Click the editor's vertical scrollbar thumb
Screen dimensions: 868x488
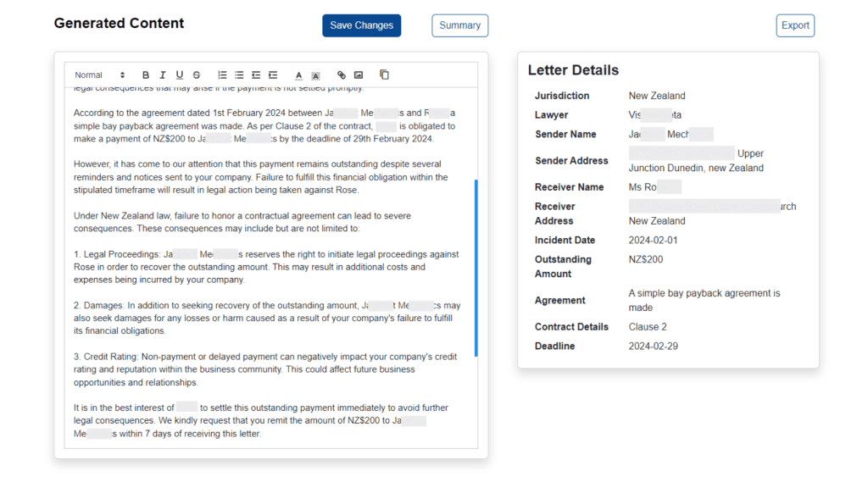476,268
